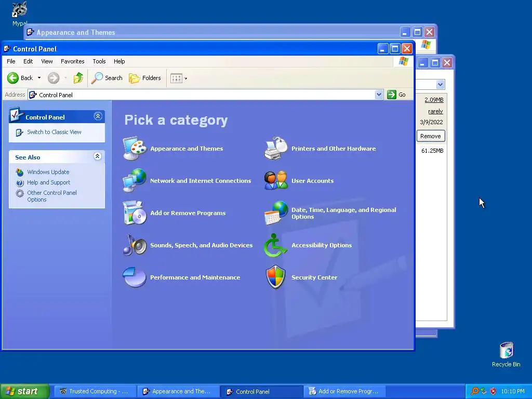Click the tray network icon beside the shield
Screen dimensions: 532x399
(x=484, y=391)
